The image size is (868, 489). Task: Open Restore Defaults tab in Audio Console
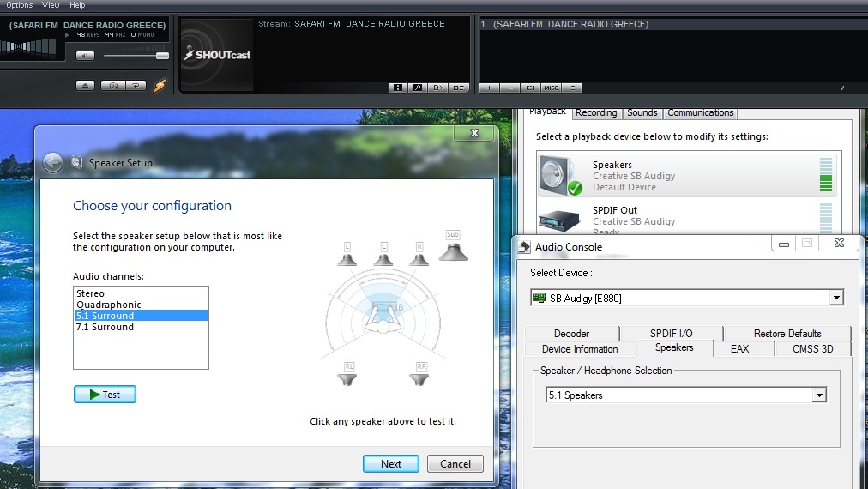pyautogui.click(x=787, y=334)
